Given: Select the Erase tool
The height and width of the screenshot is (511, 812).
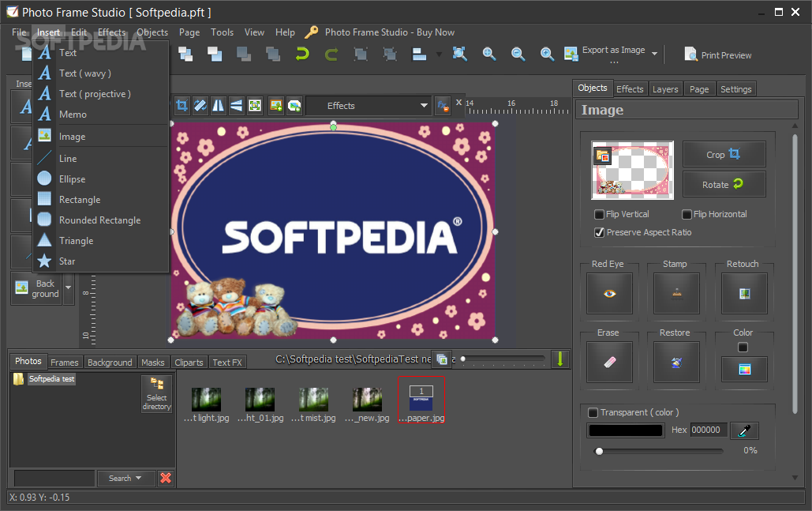Looking at the screenshot, I should [609, 362].
